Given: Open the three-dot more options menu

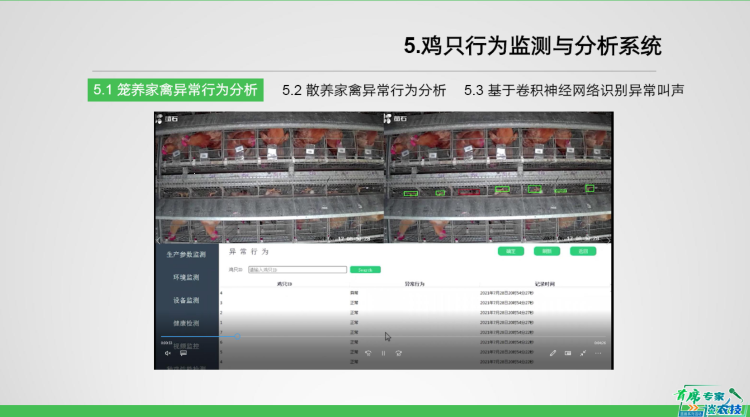Looking at the screenshot, I should 598,353.
